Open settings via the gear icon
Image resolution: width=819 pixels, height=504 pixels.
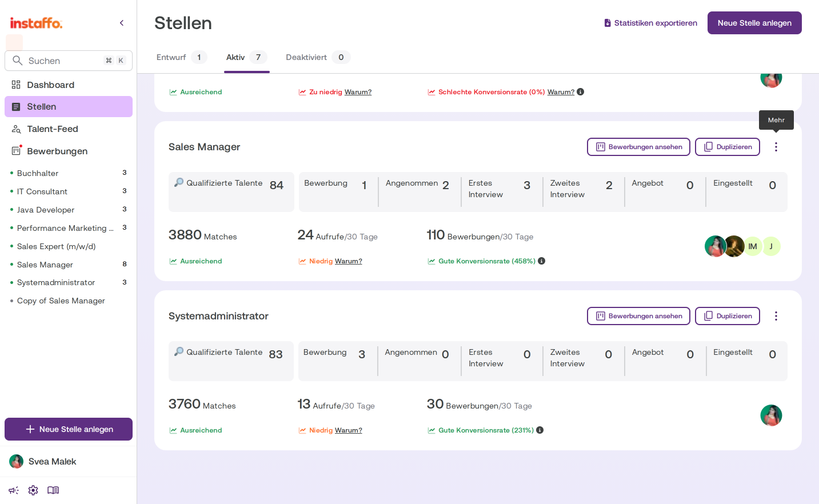click(x=33, y=490)
